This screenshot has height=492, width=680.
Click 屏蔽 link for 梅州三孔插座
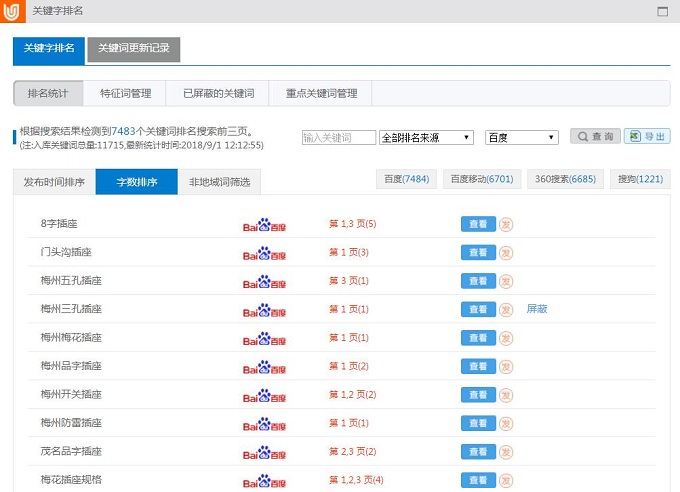[x=537, y=309]
